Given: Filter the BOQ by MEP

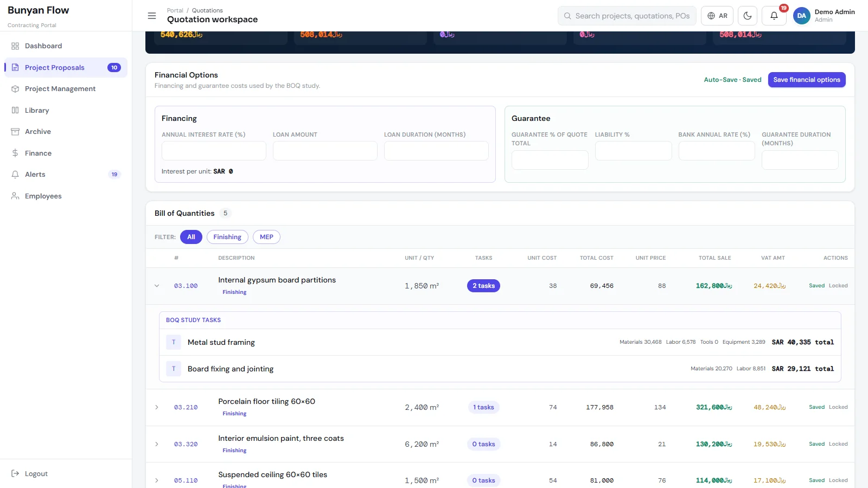Looking at the screenshot, I should pyautogui.click(x=266, y=237).
